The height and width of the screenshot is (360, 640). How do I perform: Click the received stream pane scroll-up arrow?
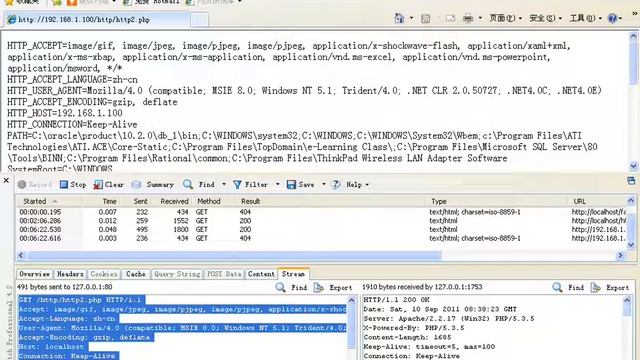point(628,300)
